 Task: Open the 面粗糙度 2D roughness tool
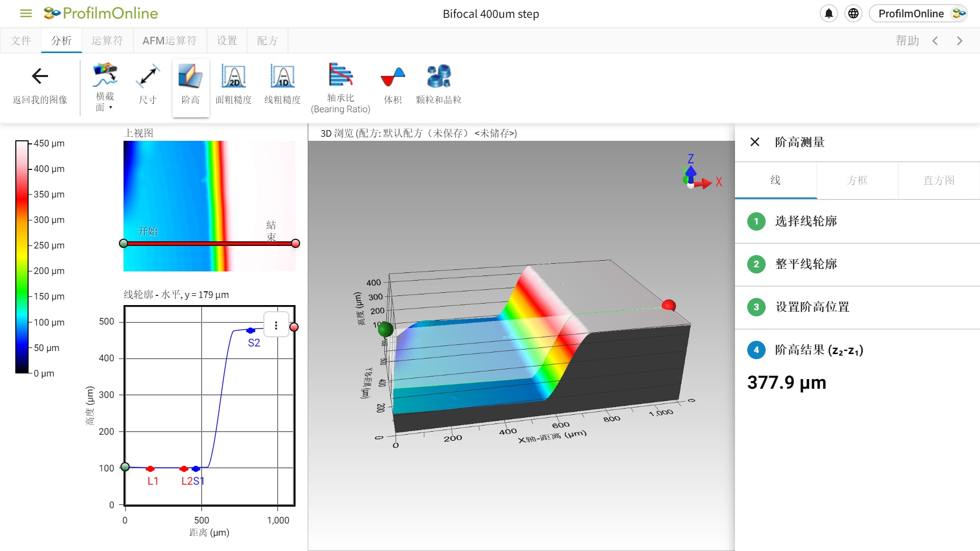[233, 86]
